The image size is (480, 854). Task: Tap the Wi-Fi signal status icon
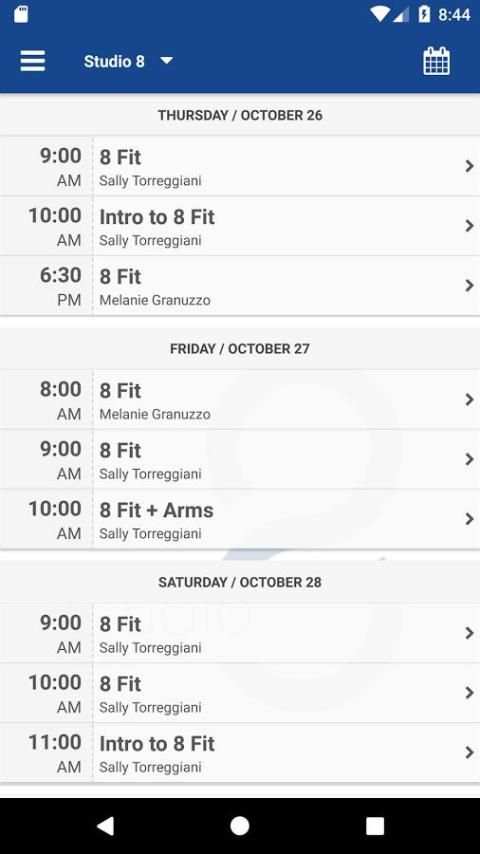click(x=378, y=14)
